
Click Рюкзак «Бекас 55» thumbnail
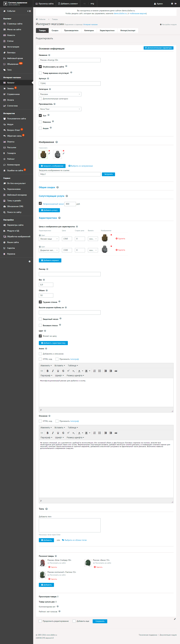click(x=88, y=563)
